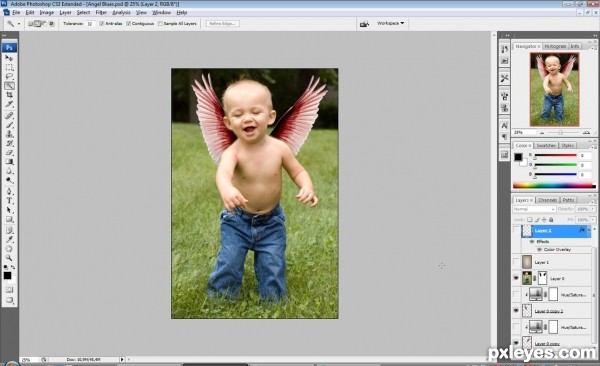The height and width of the screenshot is (366, 600).
Task: Select the Zoom tool
Action: (x=9, y=258)
